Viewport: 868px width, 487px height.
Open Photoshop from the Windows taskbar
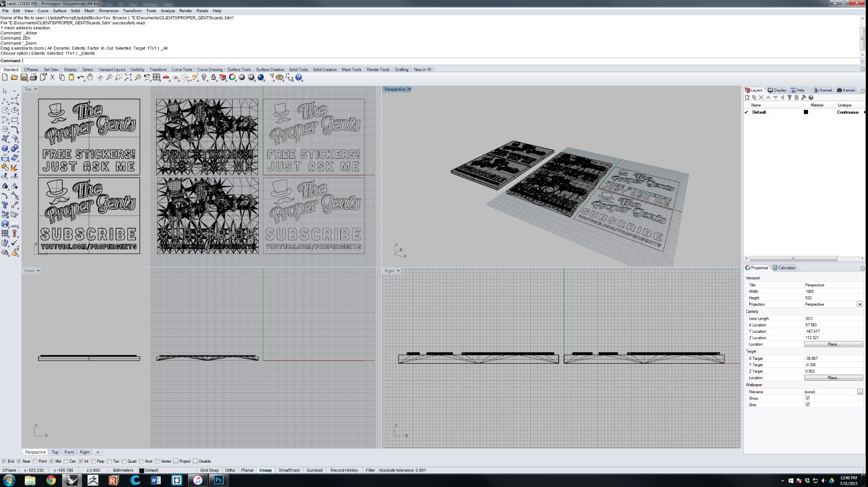(x=219, y=480)
